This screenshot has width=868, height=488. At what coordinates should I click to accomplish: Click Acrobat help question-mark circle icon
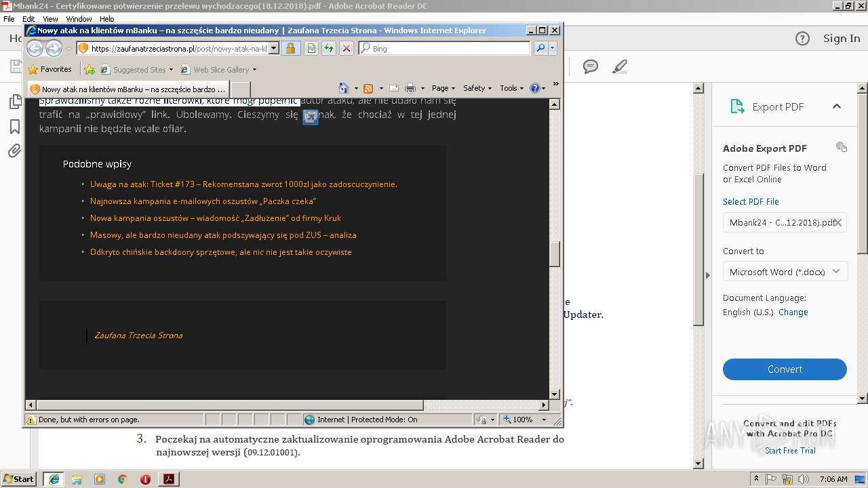coord(802,39)
